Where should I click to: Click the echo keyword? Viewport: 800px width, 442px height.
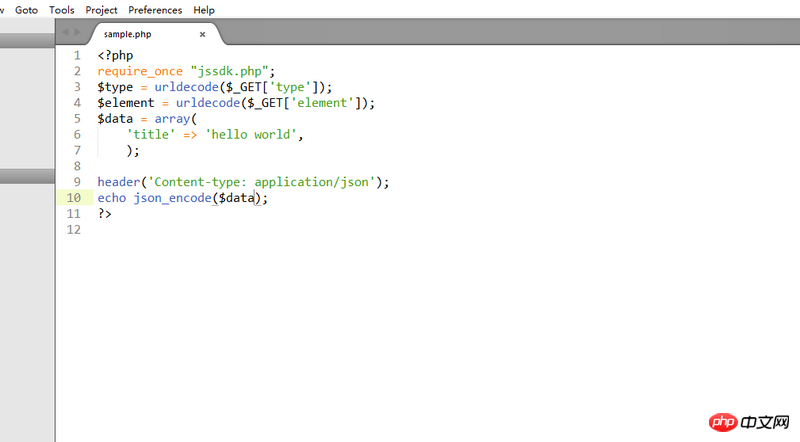point(112,198)
